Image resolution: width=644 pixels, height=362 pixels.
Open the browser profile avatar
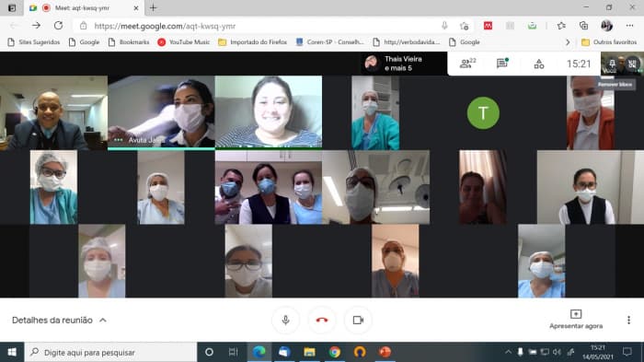click(606, 26)
